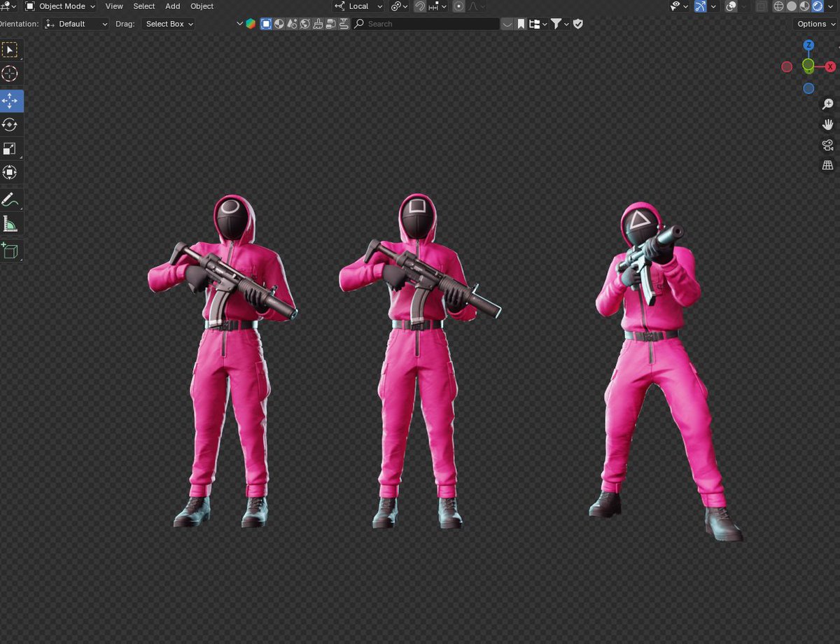The height and width of the screenshot is (644, 840).
Task: Click the droplets filter icon in header
Action: tap(292, 24)
